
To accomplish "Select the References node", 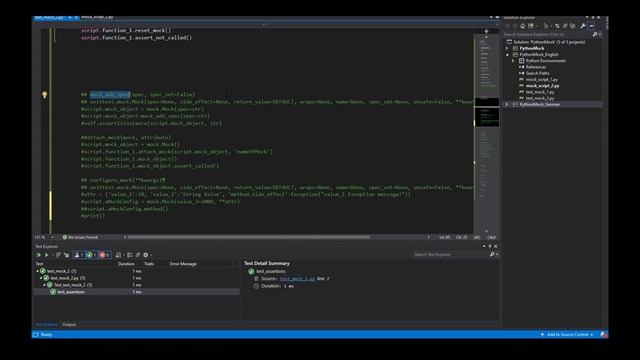I will [x=536, y=67].
